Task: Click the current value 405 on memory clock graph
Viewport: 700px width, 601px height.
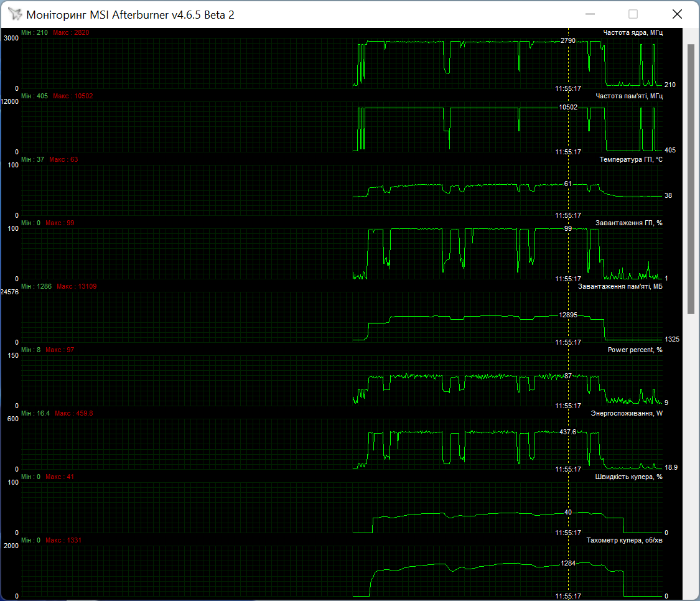Action: (x=670, y=150)
